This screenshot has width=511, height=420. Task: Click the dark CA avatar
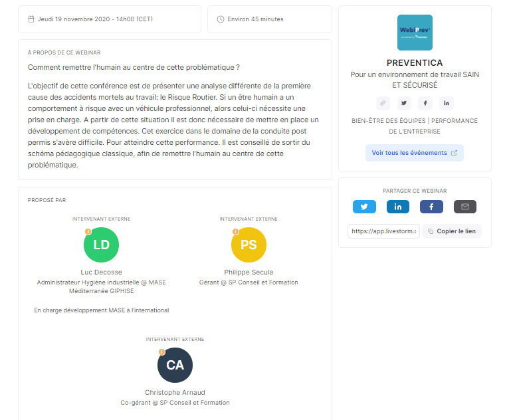click(x=175, y=365)
